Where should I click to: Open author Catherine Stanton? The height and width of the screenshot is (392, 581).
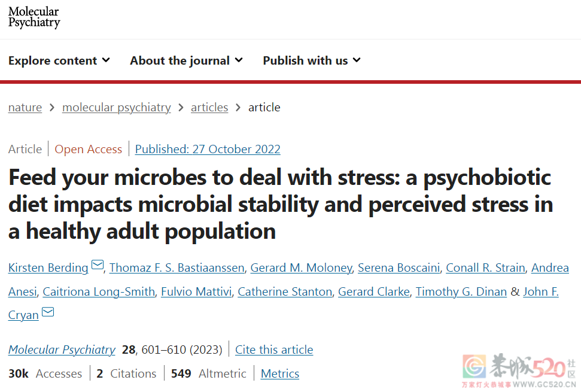point(285,291)
